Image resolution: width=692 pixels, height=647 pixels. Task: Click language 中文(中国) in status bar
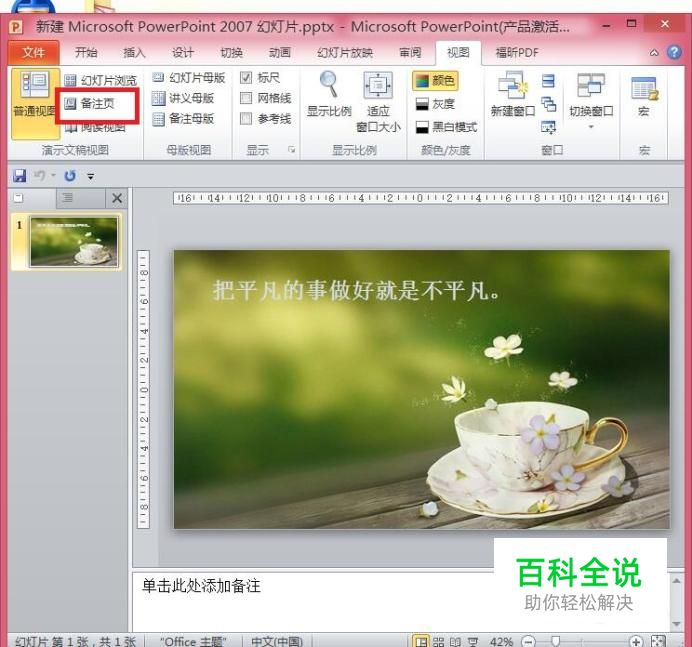click(277, 641)
